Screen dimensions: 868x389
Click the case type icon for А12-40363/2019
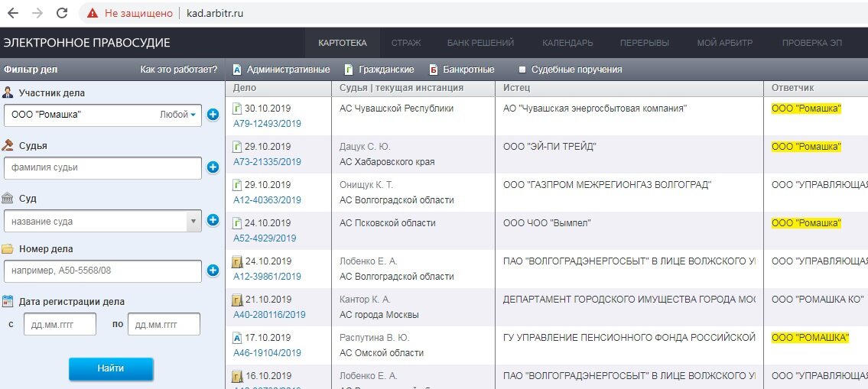tap(237, 185)
